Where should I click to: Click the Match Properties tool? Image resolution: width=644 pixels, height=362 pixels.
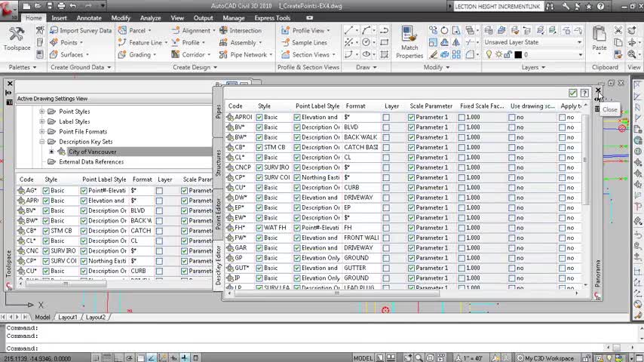[409, 42]
